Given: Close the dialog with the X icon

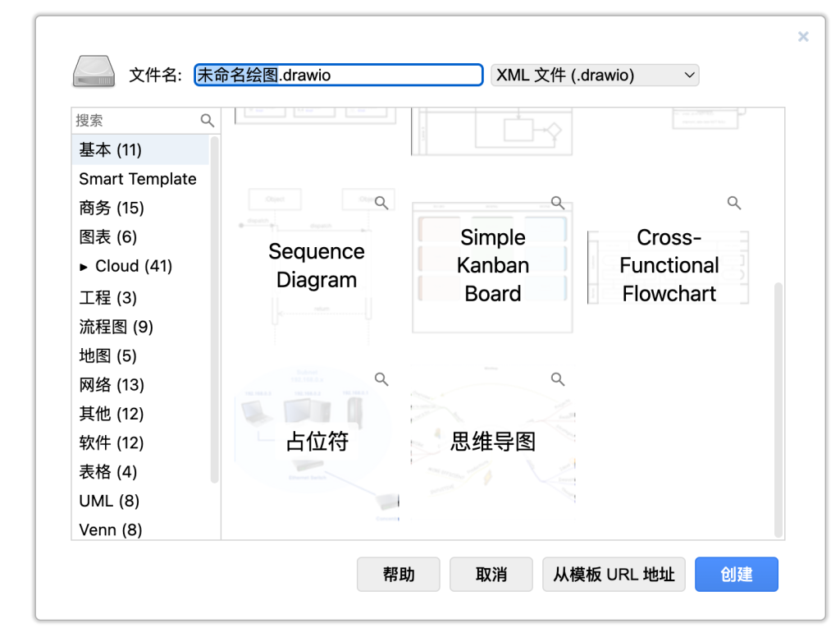Looking at the screenshot, I should pyautogui.click(x=803, y=36).
